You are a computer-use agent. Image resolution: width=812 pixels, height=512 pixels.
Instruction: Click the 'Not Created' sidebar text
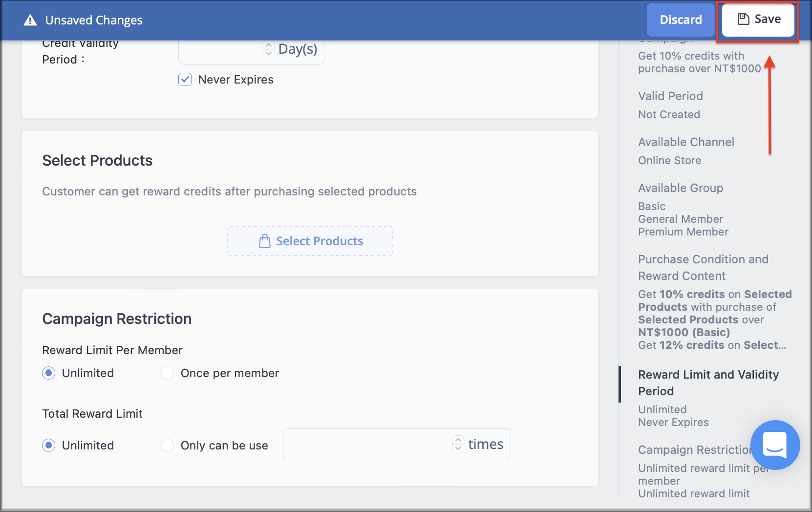click(669, 115)
